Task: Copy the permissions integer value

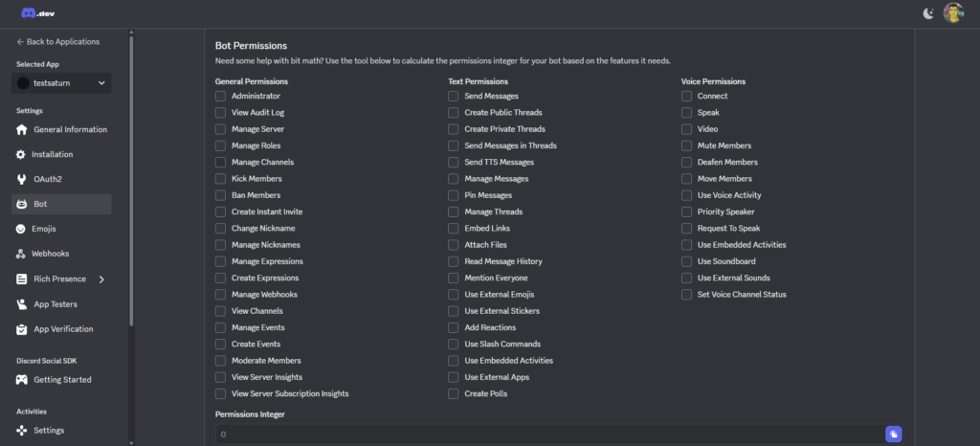Action: pyautogui.click(x=893, y=435)
